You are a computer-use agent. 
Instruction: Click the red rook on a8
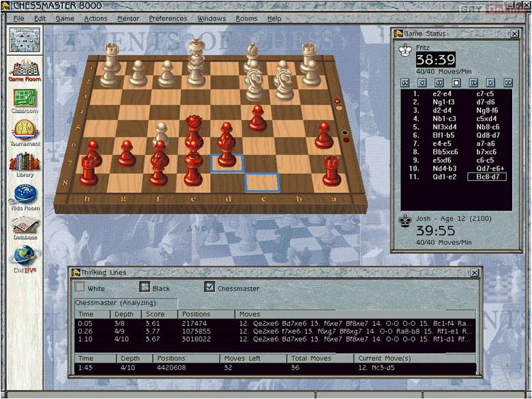[x=331, y=171]
